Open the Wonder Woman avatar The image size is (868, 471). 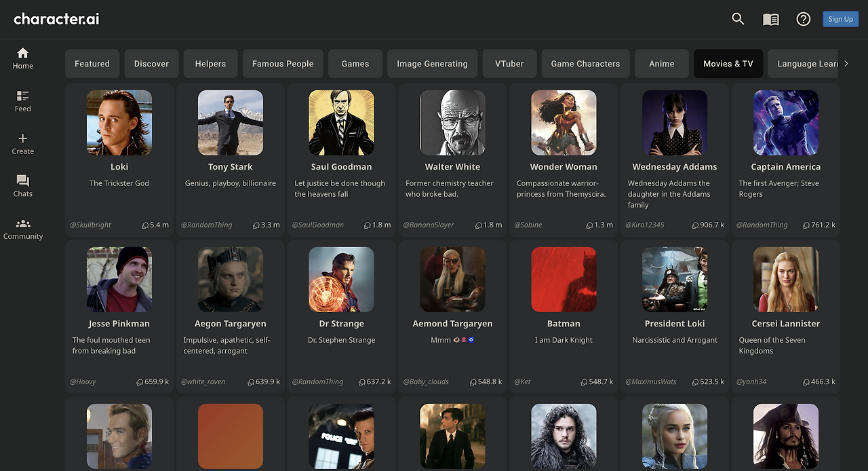pyautogui.click(x=564, y=123)
